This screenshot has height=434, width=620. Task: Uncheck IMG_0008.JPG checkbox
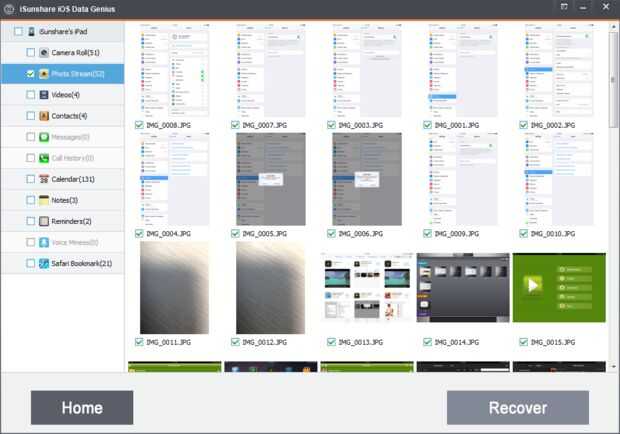pyautogui.click(x=139, y=125)
